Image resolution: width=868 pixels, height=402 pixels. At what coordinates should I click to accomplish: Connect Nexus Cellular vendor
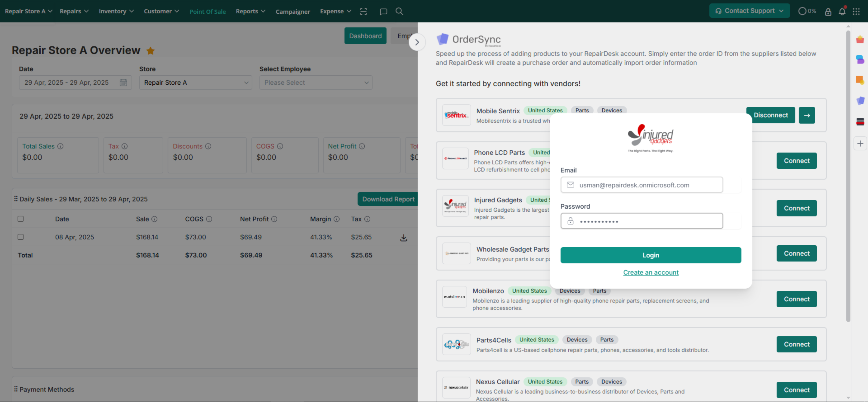pos(797,390)
